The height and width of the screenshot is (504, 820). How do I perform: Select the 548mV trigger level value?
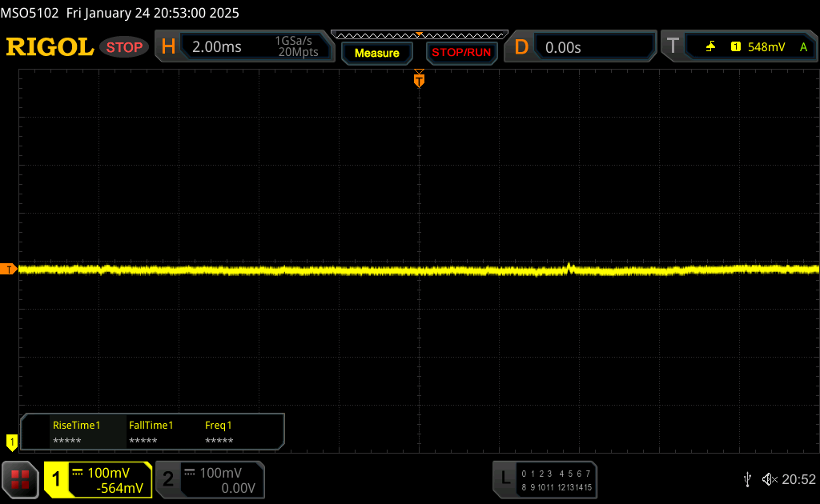tap(766, 47)
